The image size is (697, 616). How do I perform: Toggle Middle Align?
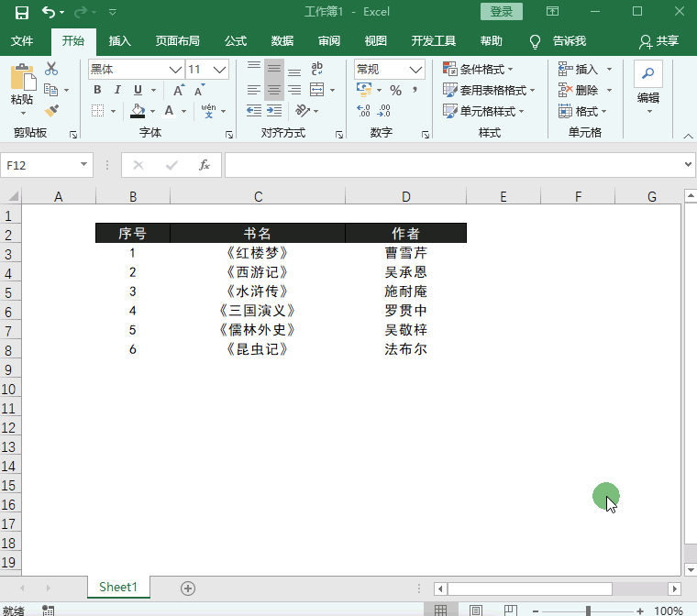pos(274,69)
